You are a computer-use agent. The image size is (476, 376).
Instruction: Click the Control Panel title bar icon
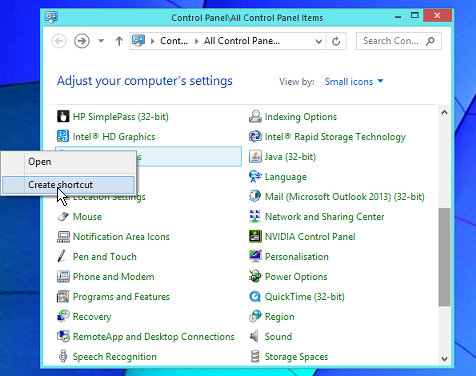pyautogui.click(x=52, y=17)
